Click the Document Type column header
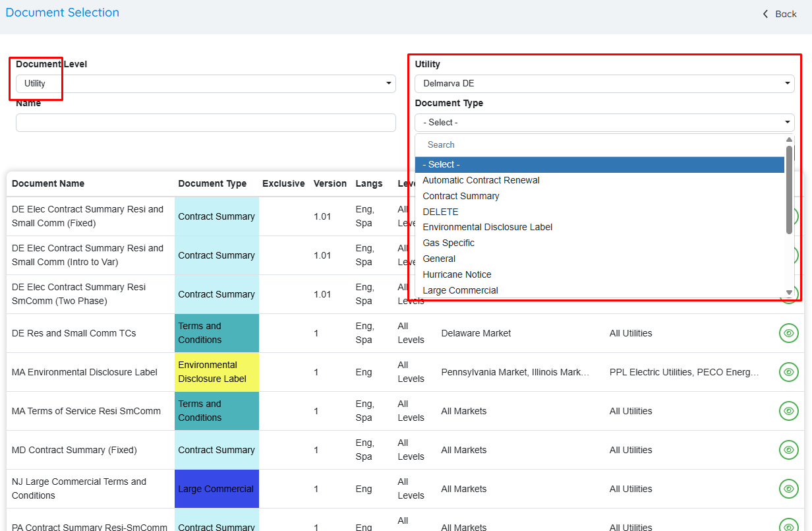812x531 pixels. (x=212, y=183)
